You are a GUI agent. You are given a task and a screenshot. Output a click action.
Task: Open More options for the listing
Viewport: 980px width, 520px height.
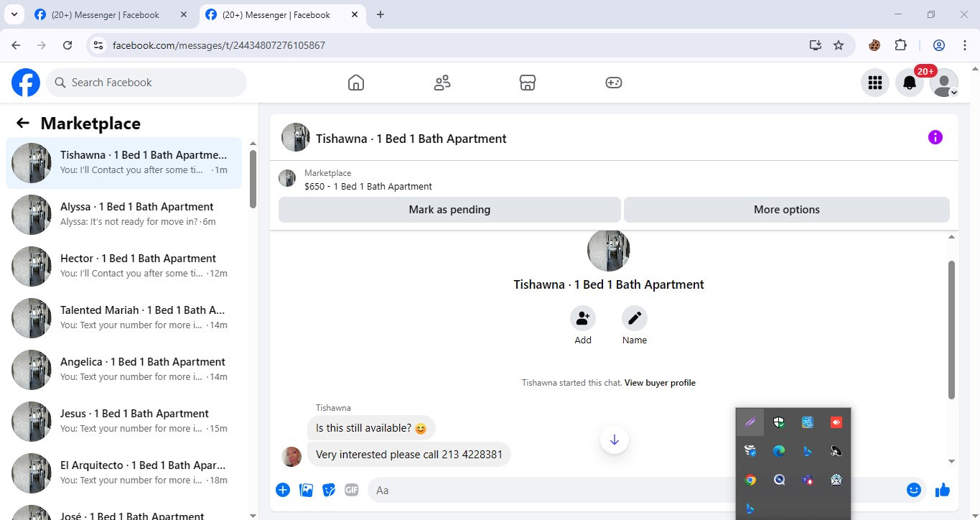[787, 210]
